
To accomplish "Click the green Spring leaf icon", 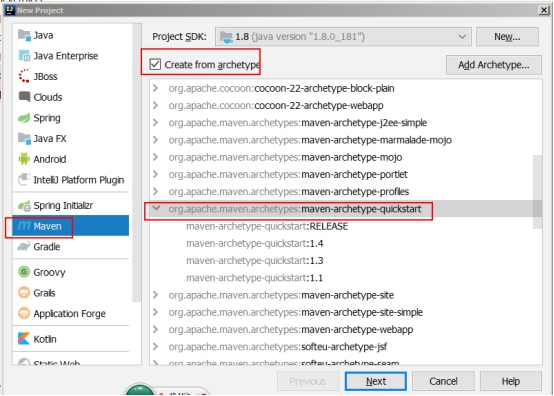I will pyautogui.click(x=24, y=118).
